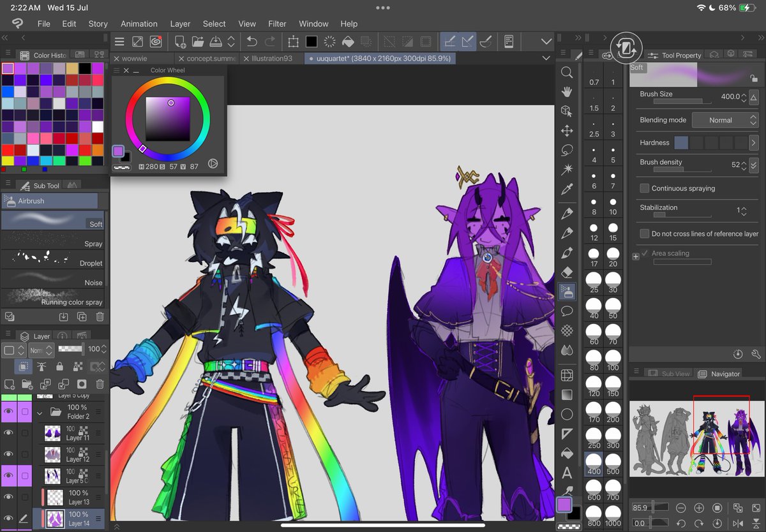Open the Brush Size dynamics button
Image resolution: width=766 pixels, height=532 pixels.
tap(754, 98)
